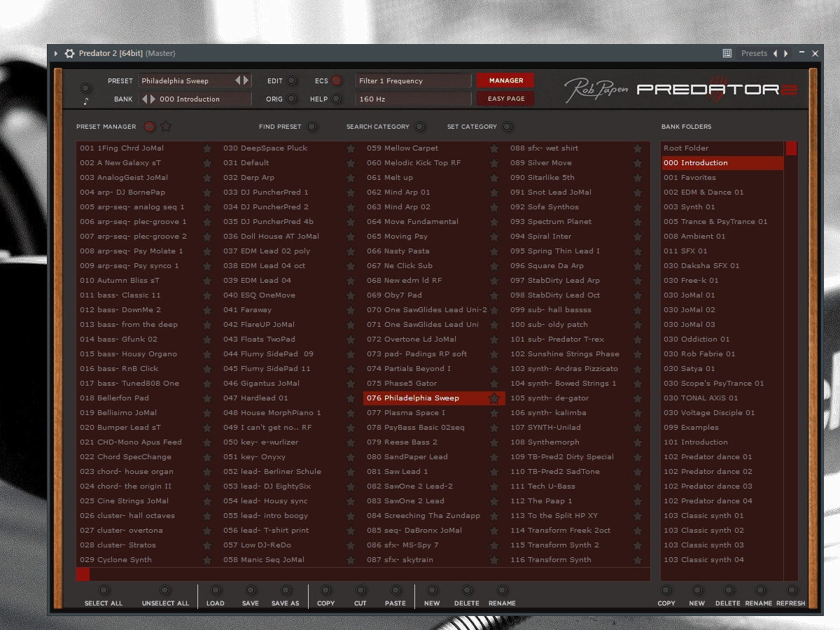This screenshot has width=840, height=630.
Task: Step to next bank arrow
Action: (x=153, y=99)
